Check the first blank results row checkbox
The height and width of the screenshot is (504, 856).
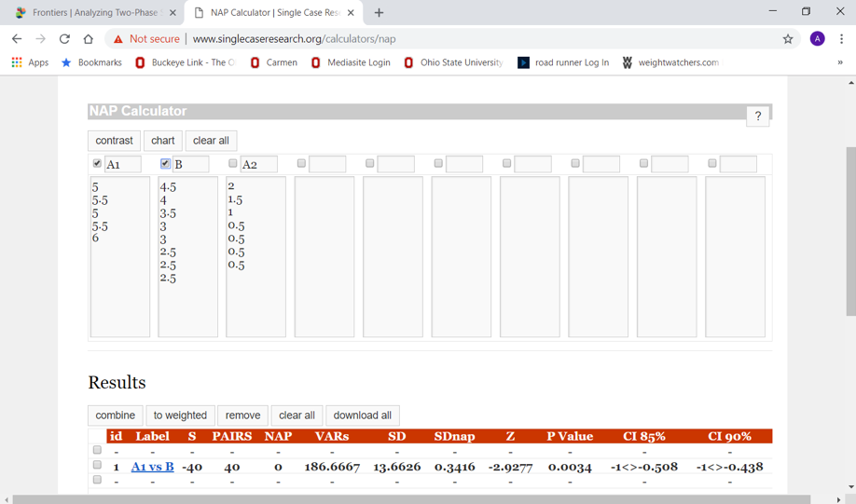(97, 450)
